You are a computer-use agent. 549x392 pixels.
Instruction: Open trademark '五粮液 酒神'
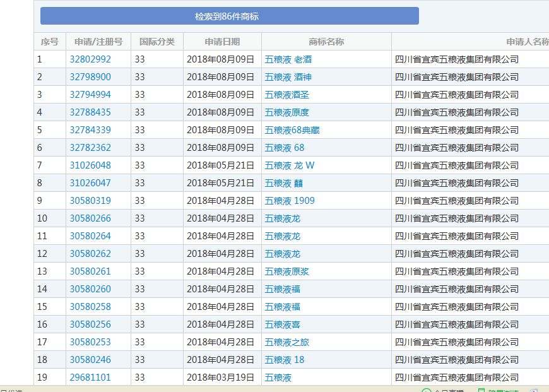pyautogui.click(x=288, y=77)
